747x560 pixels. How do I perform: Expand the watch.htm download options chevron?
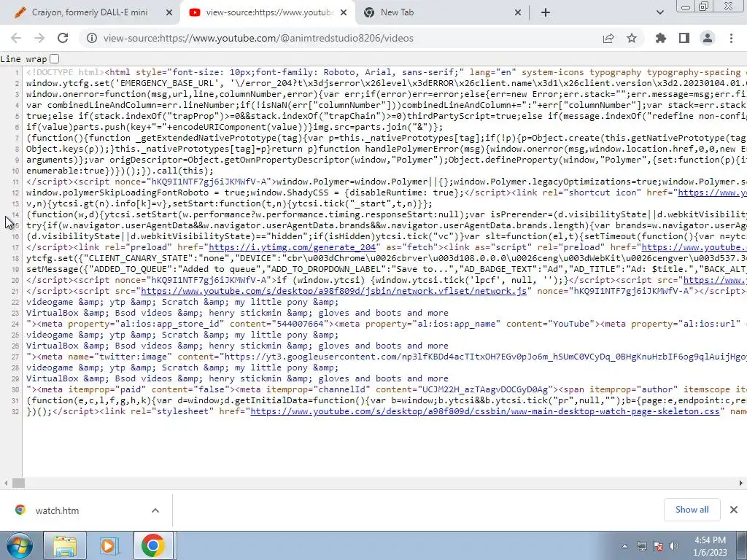click(155, 510)
